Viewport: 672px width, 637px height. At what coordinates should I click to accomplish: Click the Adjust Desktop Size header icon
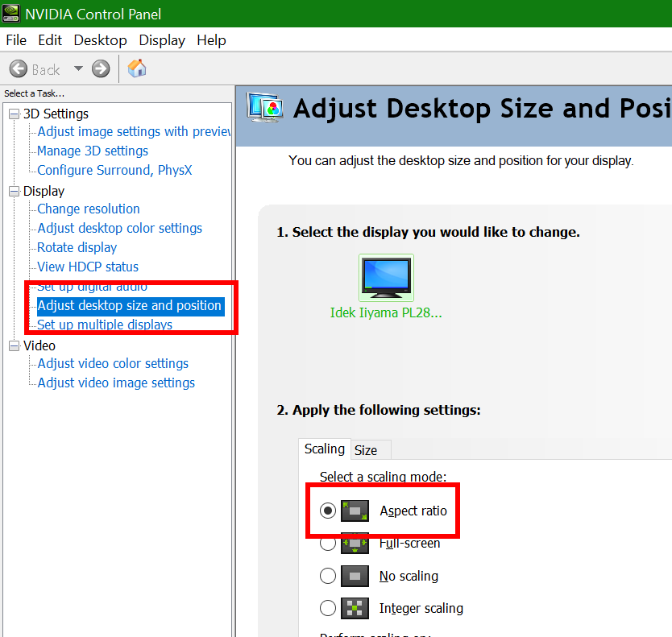click(265, 107)
